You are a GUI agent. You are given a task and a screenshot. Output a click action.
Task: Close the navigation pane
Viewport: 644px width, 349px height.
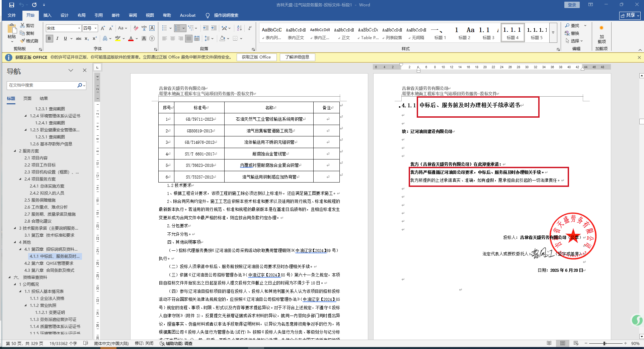pyautogui.click(x=85, y=71)
